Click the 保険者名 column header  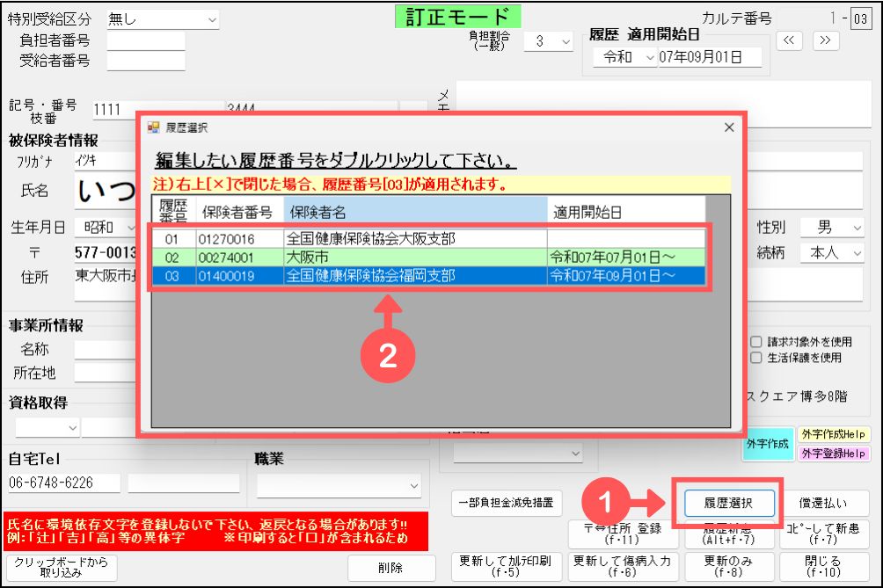tap(414, 211)
